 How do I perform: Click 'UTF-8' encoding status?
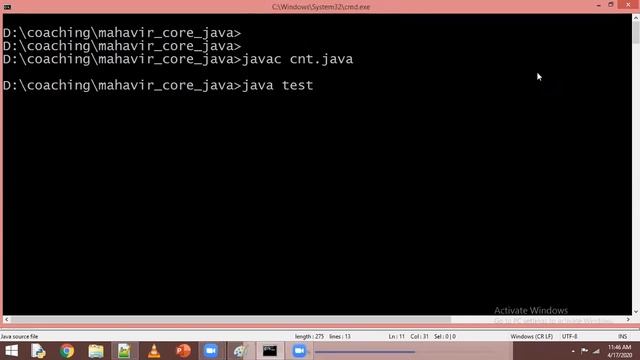[x=569, y=337]
